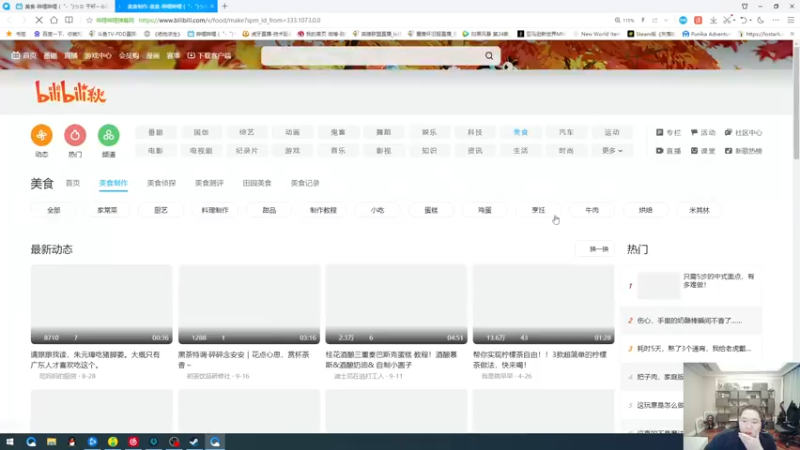Open the green 频道 channel icon
This screenshot has height=450, width=800.
(109, 135)
